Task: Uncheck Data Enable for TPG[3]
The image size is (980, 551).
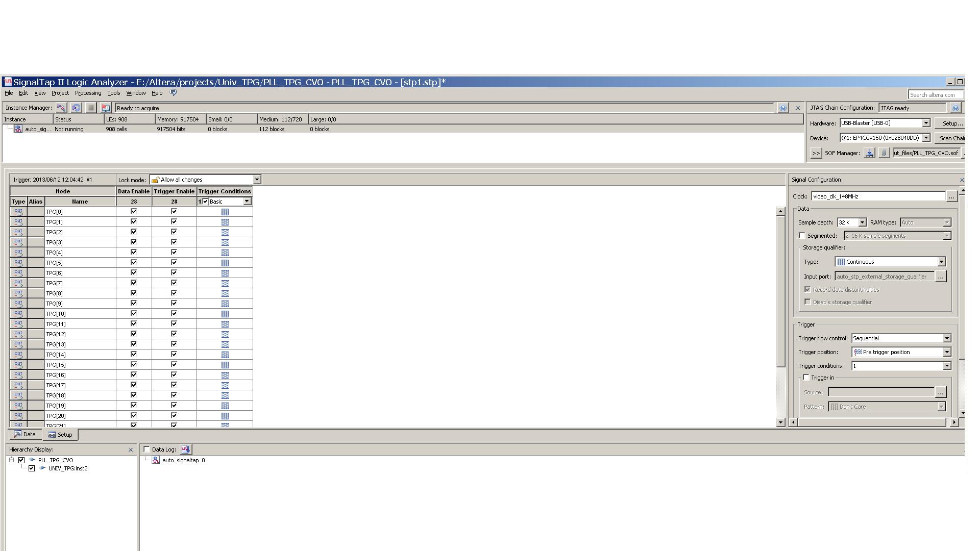Action: pyautogui.click(x=134, y=242)
